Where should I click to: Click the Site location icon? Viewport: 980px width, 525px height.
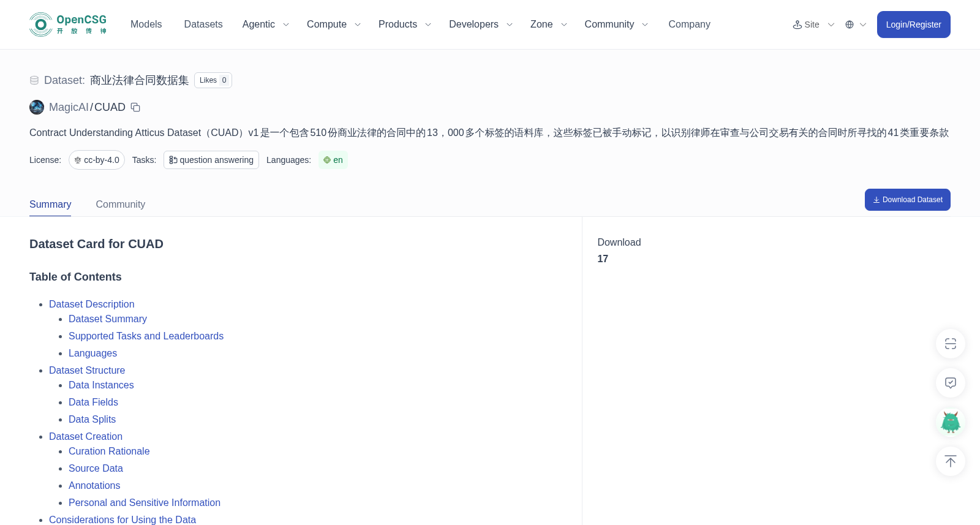pyautogui.click(x=797, y=25)
